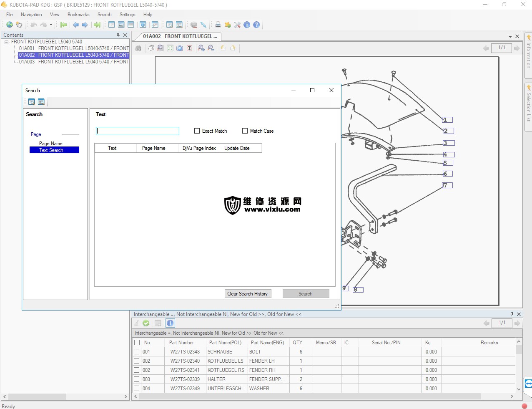The width and height of the screenshot is (532, 409).
Task: Click the printer icon in main toolbar
Action: [218, 25]
